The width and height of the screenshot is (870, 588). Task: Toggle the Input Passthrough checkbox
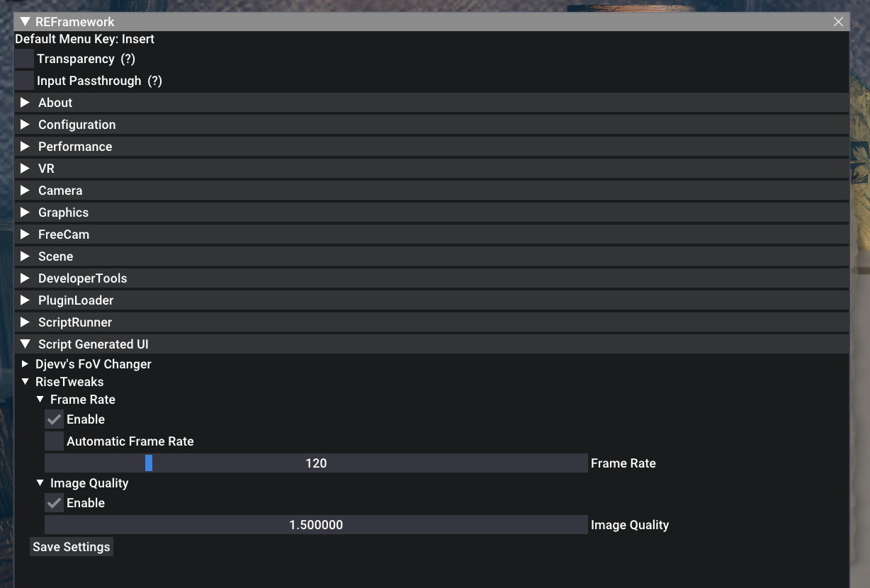(x=24, y=81)
